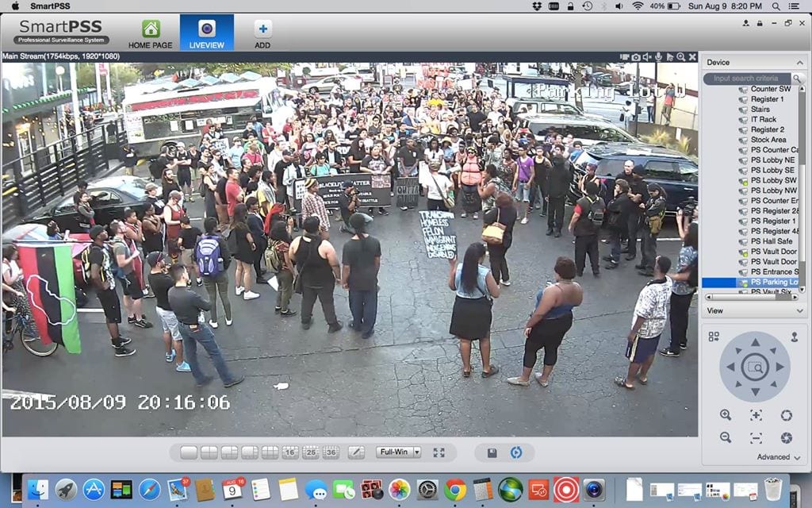This screenshot has width=812, height=508.
Task: Open the HOME PAGE tab
Action: click(151, 33)
